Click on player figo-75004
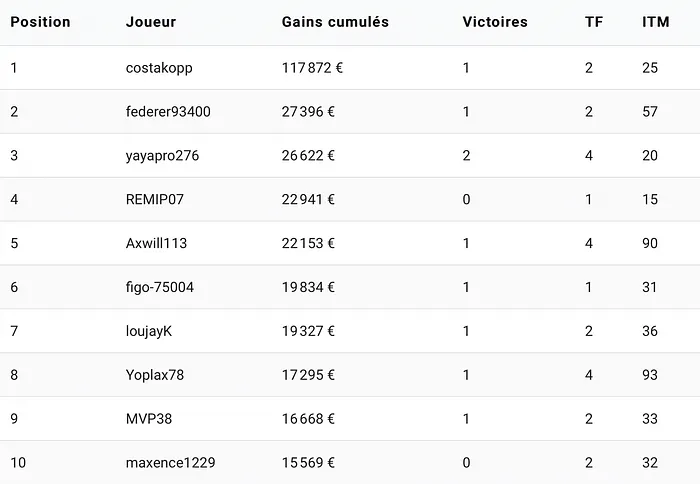 click(x=160, y=287)
